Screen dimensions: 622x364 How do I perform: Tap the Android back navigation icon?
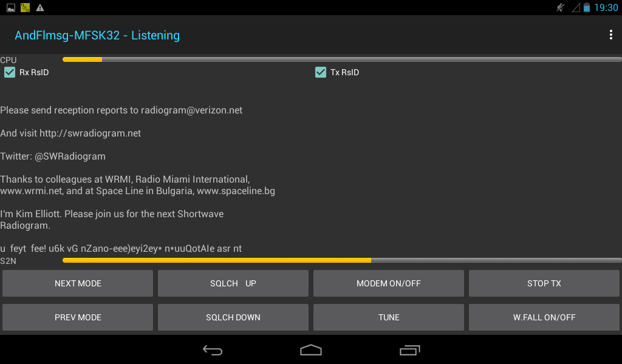pyautogui.click(x=213, y=350)
